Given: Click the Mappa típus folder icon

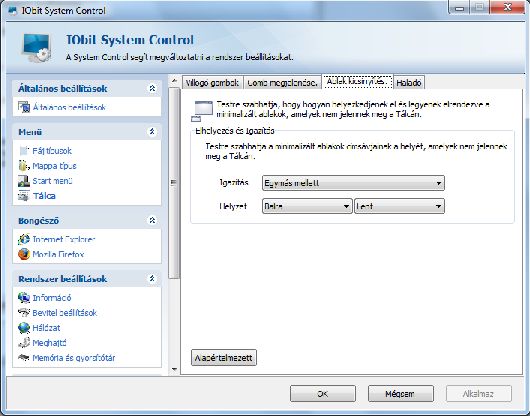Looking at the screenshot, I should (24, 166).
